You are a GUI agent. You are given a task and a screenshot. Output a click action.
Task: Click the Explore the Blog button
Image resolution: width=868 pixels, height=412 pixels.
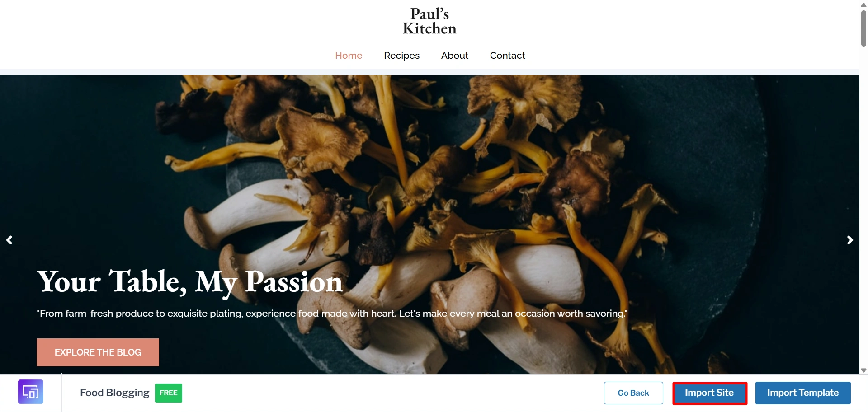[98, 352]
